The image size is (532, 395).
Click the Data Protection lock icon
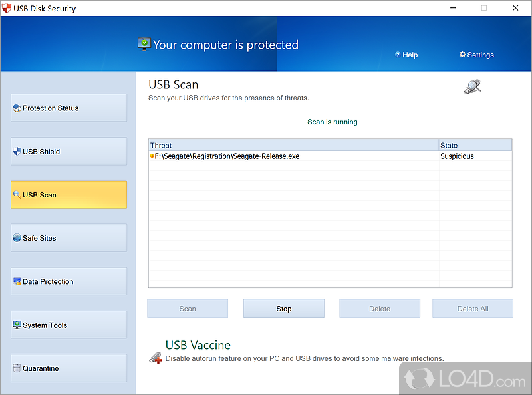[x=17, y=281]
